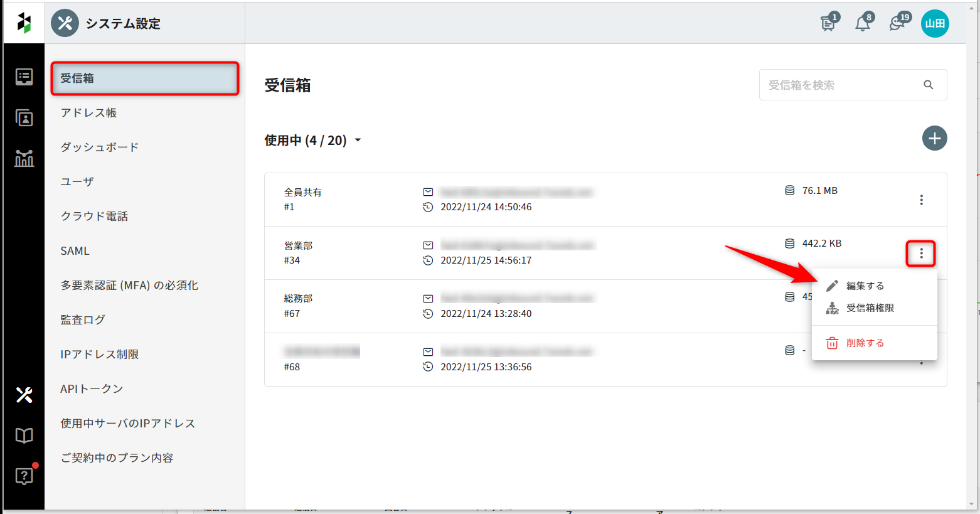Viewport: 980px width, 514px height.
Task: Click the round plus button to add inbox
Action: pyautogui.click(x=934, y=139)
